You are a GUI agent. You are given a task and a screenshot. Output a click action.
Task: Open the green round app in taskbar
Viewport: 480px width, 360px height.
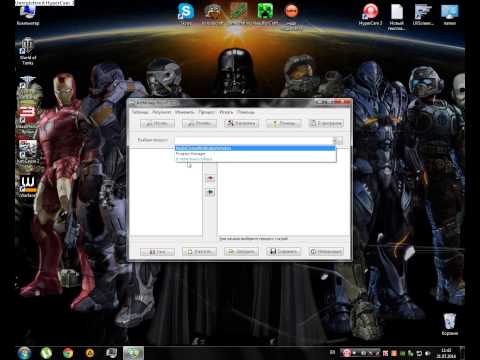[46, 353]
